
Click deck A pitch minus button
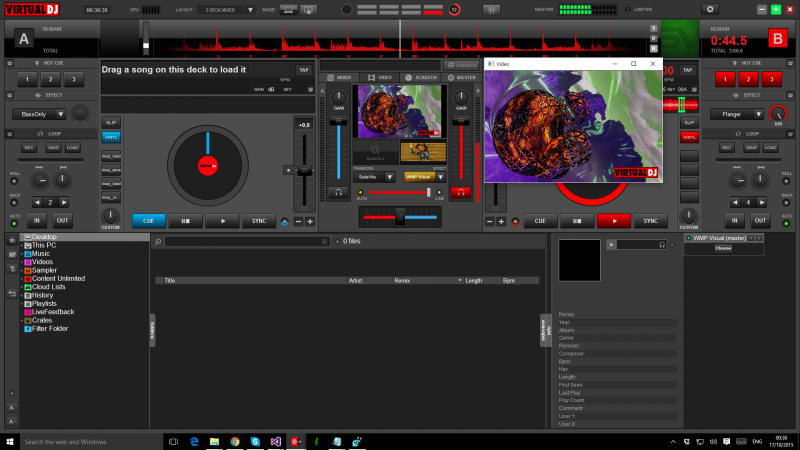[x=298, y=221]
